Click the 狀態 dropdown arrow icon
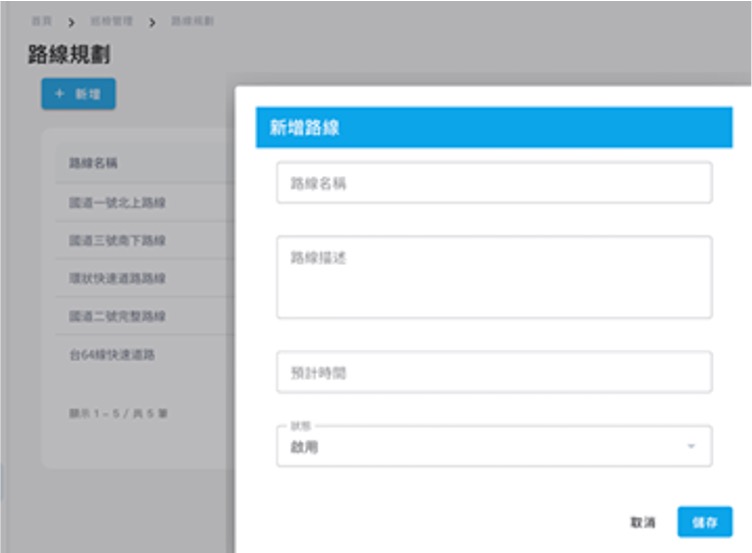The width and height of the screenshot is (752, 553). (x=690, y=446)
